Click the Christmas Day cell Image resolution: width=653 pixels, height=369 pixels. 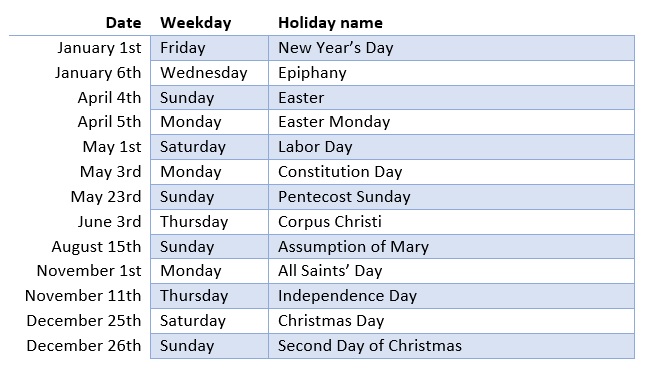click(451, 321)
